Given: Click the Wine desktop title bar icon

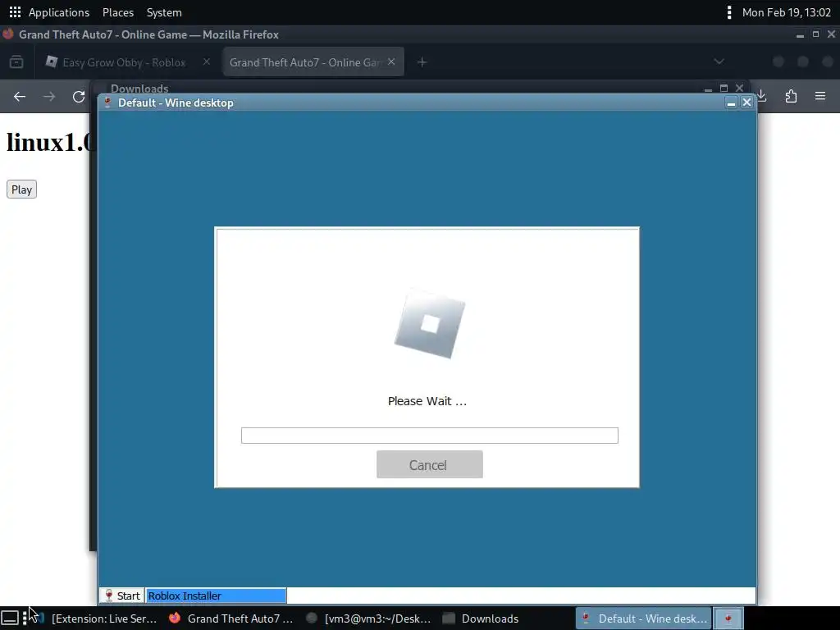Looking at the screenshot, I should pos(107,103).
